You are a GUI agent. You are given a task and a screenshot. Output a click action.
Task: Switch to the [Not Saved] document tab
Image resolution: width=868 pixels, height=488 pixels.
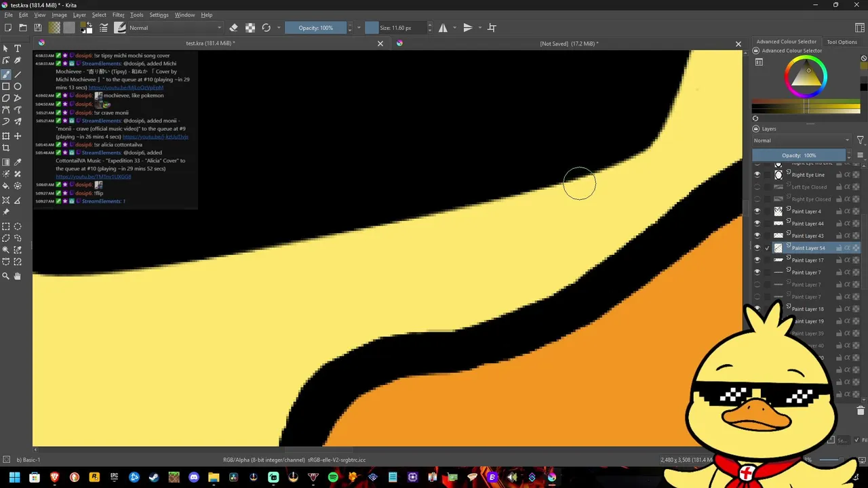[x=568, y=43]
